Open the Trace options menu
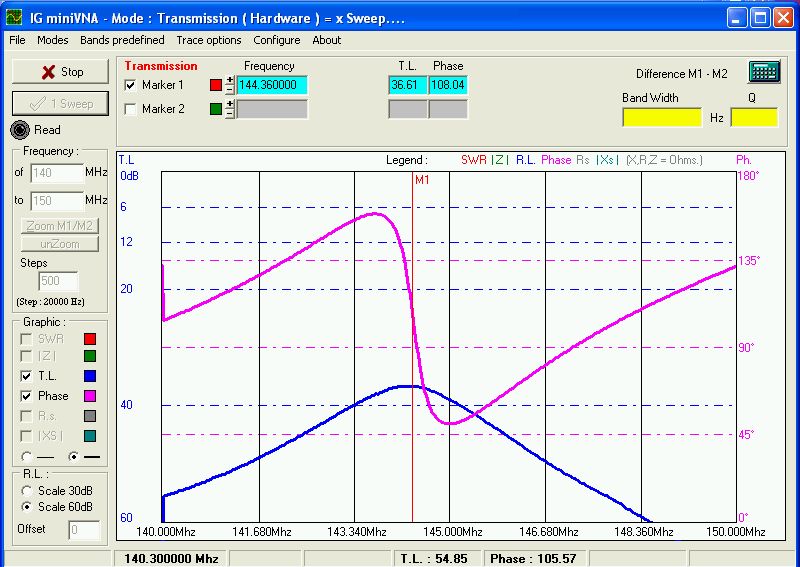The height and width of the screenshot is (567, 800). point(209,40)
